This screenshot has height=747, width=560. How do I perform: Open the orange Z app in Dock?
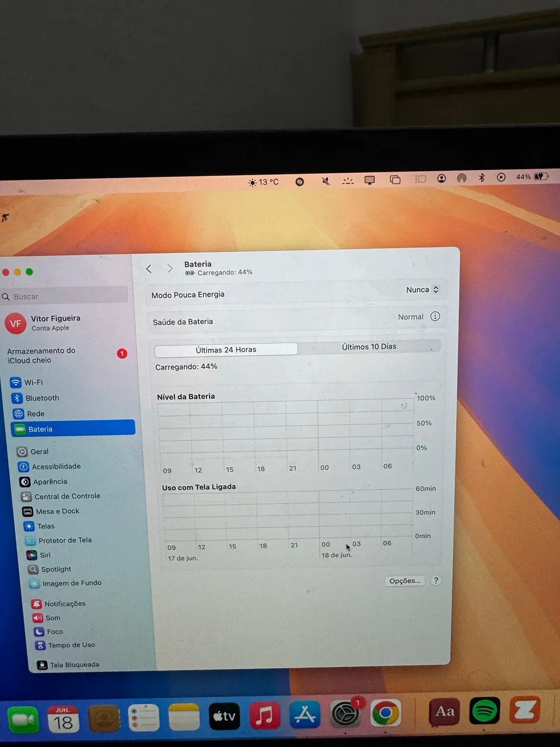tap(524, 710)
